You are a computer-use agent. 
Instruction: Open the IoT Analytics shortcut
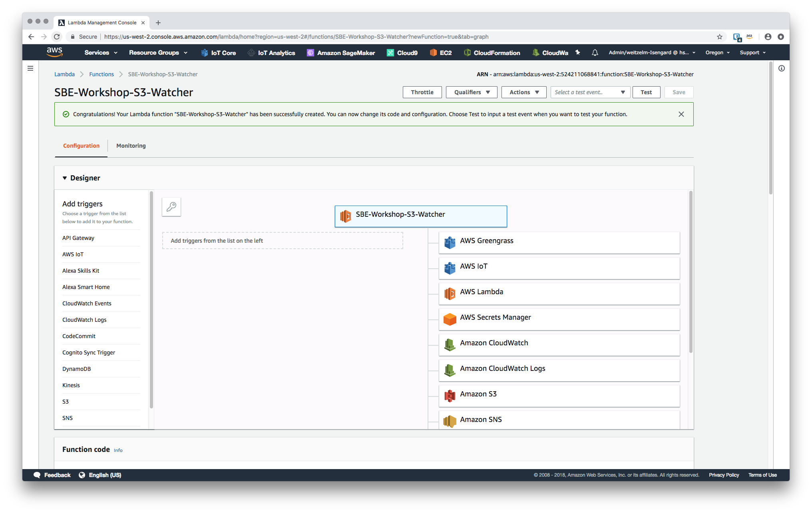(x=271, y=53)
